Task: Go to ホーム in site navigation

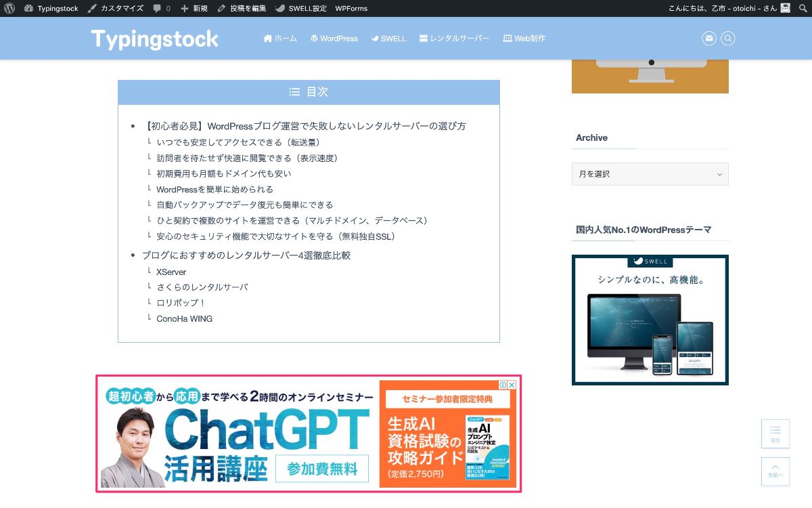Action: [280, 39]
